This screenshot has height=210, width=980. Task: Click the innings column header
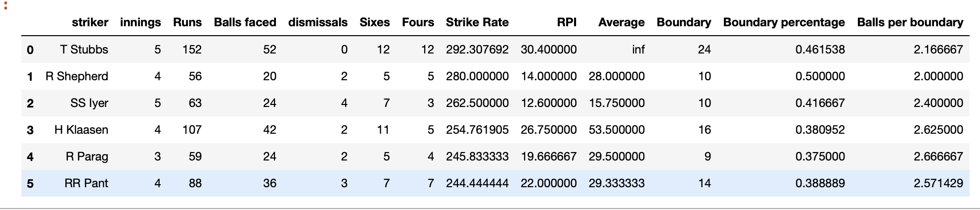click(x=140, y=22)
